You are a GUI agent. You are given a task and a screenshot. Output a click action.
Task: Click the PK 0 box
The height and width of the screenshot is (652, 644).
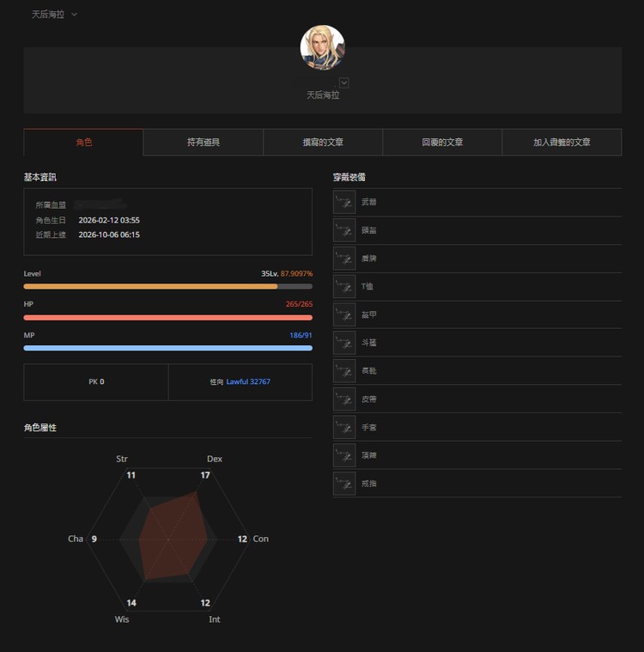(96, 382)
